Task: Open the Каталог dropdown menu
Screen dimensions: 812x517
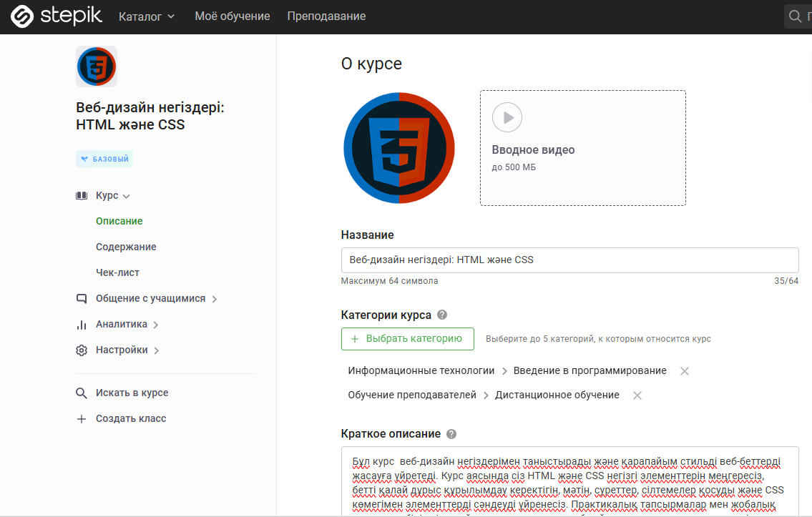Action: pos(146,16)
